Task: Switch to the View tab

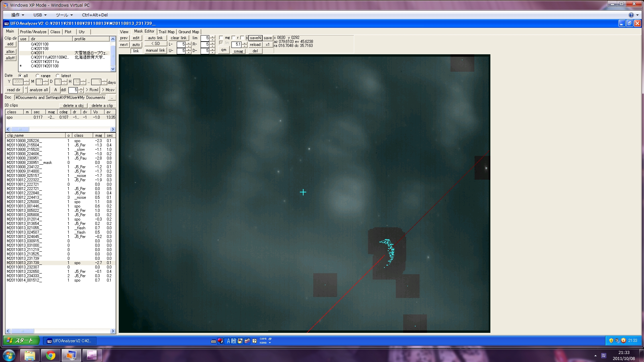Action: pyautogui.click(x=124, y=32)
